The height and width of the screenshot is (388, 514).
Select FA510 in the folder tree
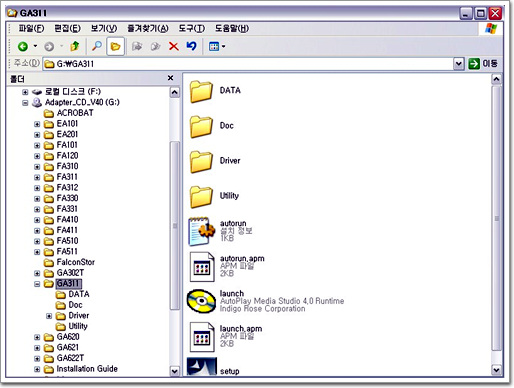coord(61,241)
